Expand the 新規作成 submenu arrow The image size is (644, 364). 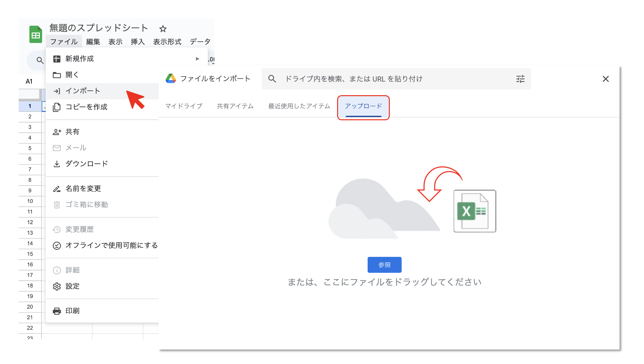coord(198,59)
